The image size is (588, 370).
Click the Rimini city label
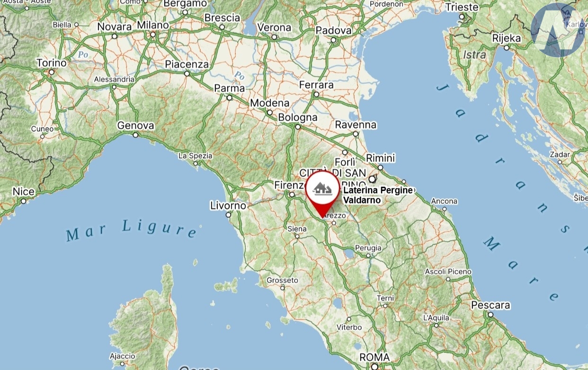(381, 158)
